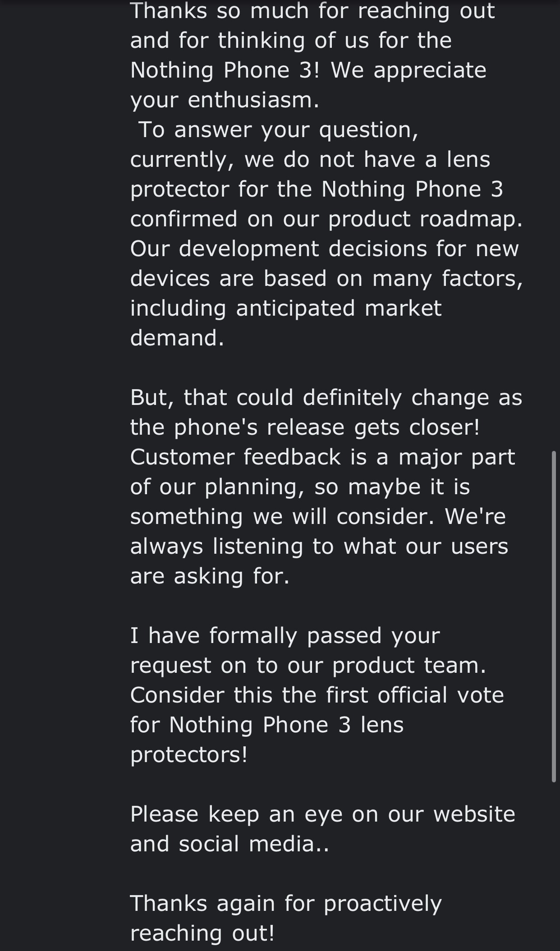Click the line 'To answer your question,'

[278, 130]
